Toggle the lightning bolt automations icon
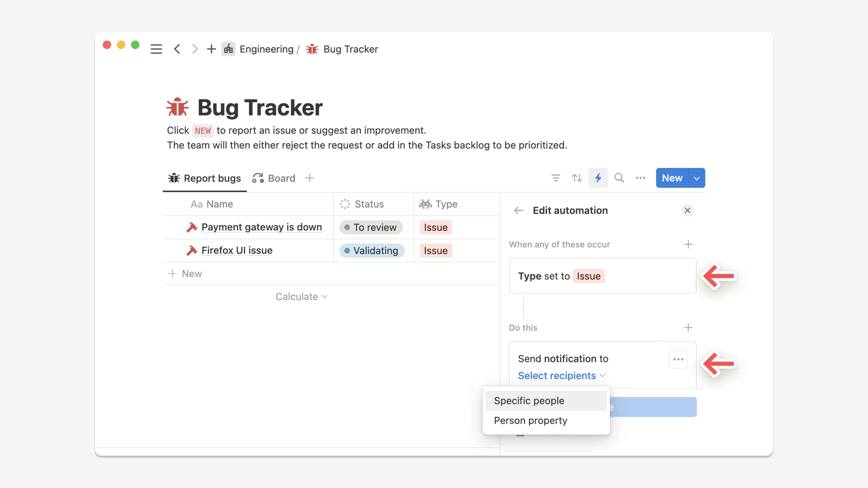The width and height of the screenshot is (868, 488). coord(598,178)
